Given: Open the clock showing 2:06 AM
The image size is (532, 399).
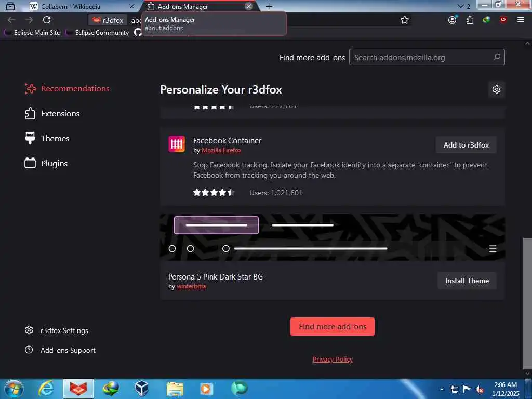Looking at the screenshot, I should 506,389.
